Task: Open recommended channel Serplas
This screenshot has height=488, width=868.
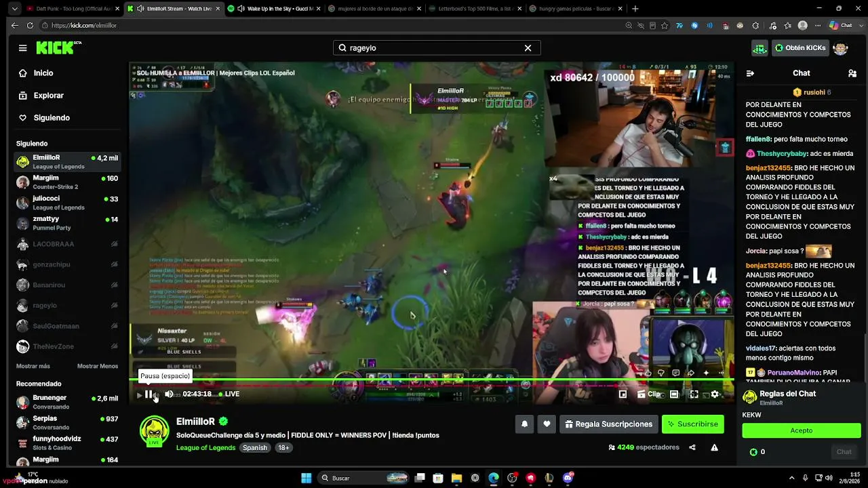Action: (x=67, y=422)
